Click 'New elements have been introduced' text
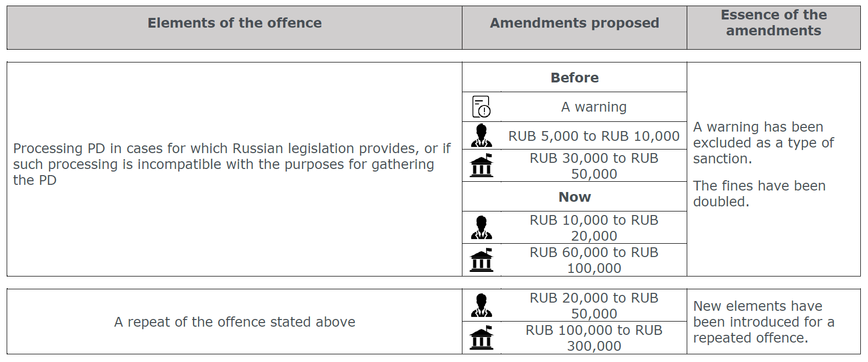Screen dimensions: 868x362 tap(764, 322)
